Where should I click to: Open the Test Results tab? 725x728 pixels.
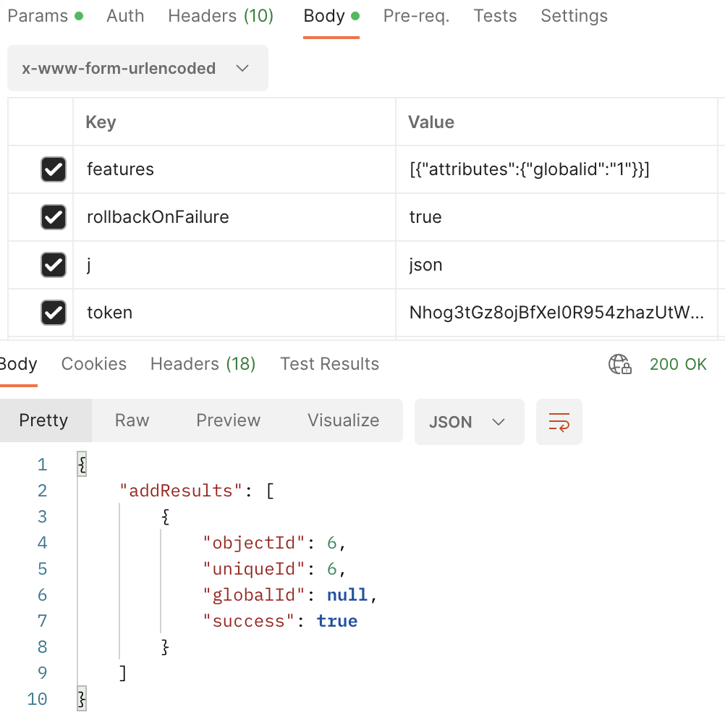329,364
